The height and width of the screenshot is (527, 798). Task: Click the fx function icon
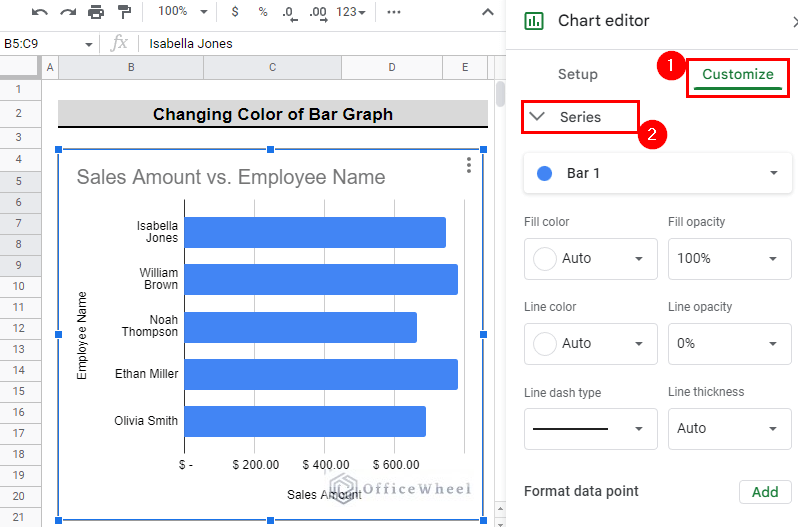pyautogui.click(x=119, y=43)
